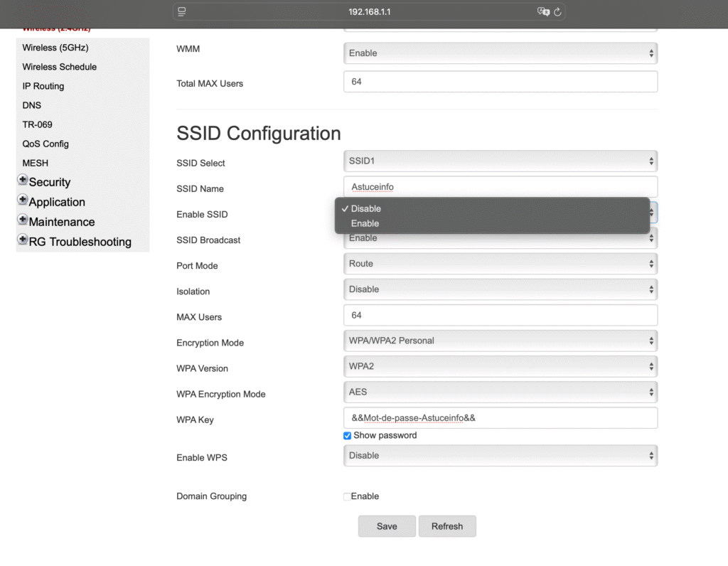Click the Maintenance section label
Image resolution: width=728 pixels, height=566 pixels.
(x=62, y=222)
